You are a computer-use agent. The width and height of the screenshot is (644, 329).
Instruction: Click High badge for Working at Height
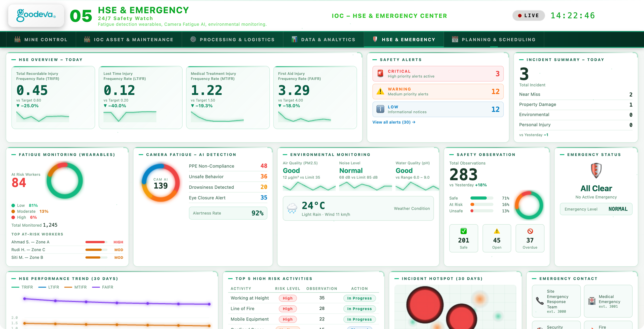pyautogui.click(x=288, y=298)
